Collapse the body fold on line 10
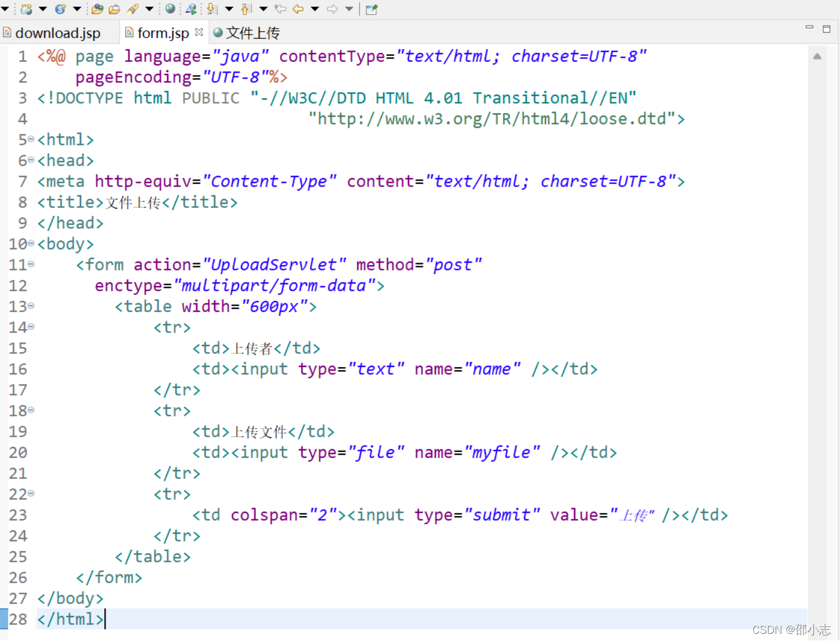 pyautogui.click(x=31, y=244)
